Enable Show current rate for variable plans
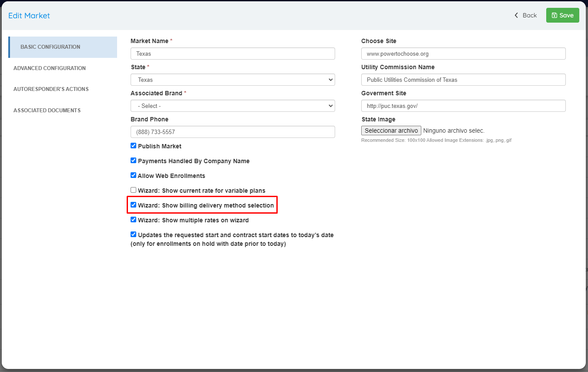Viewport: 588px width, 372px height. pos(134,190)
